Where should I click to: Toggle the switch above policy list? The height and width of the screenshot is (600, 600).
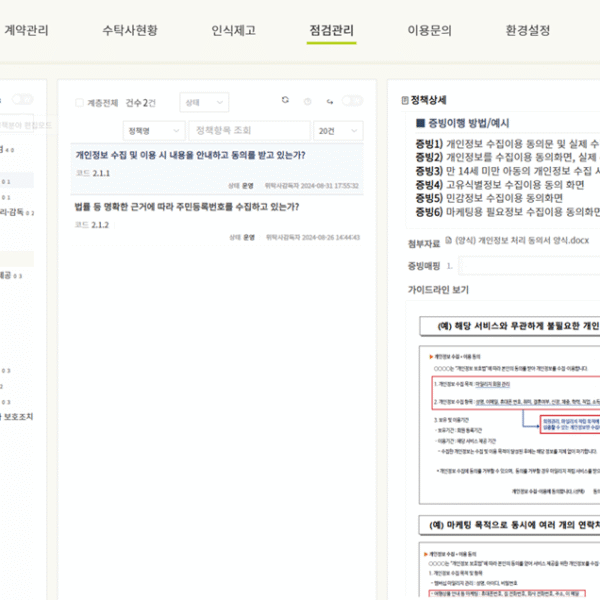(x=351, y=101)
